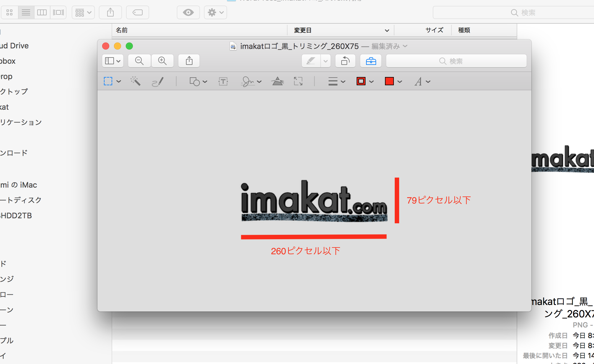Expand the selection tool dropdown arrow
Image resolution: width=594 pixels, height=364 pixels.
pos(119,81)
